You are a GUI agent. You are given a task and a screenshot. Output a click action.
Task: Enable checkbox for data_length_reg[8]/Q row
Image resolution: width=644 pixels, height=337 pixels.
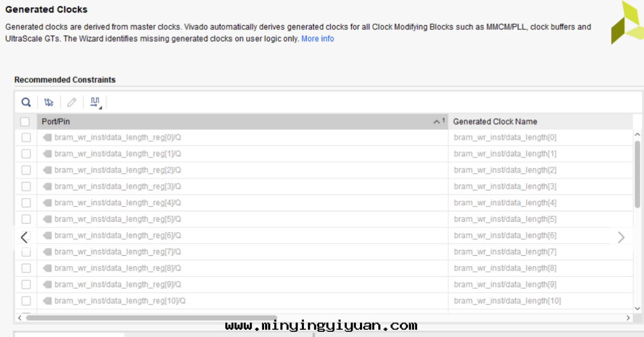pyautogui.click(x=26, y=268)
